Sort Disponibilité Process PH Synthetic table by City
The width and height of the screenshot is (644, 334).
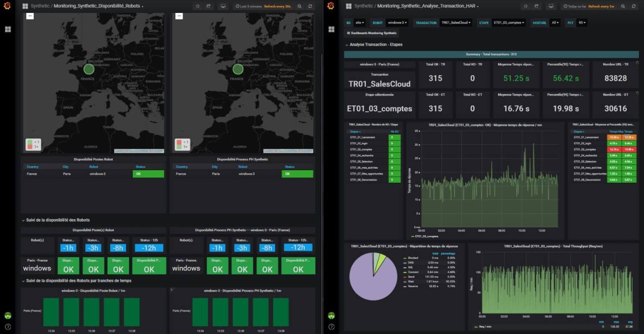point(215,167)
